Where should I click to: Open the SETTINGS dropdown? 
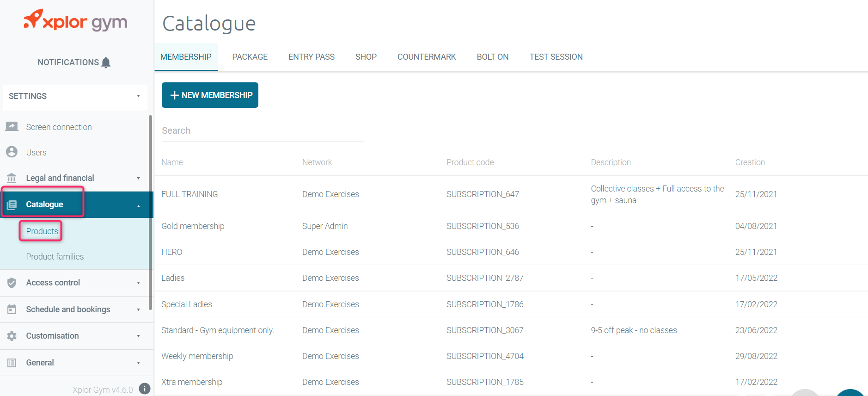click(x=75, y=96)
